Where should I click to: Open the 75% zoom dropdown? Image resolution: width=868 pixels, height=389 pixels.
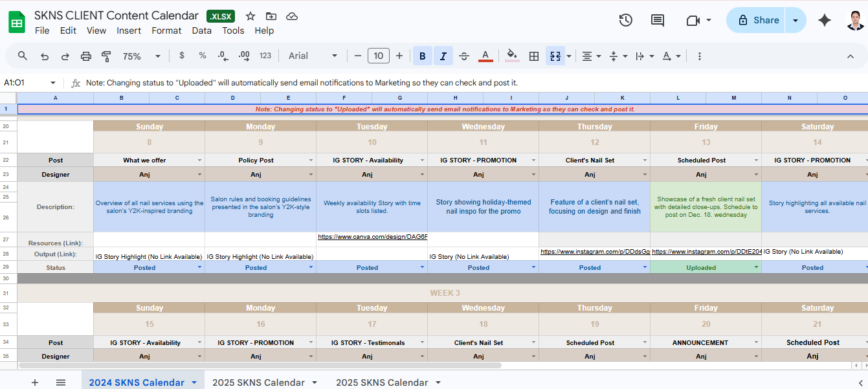[x=142, y=56]
